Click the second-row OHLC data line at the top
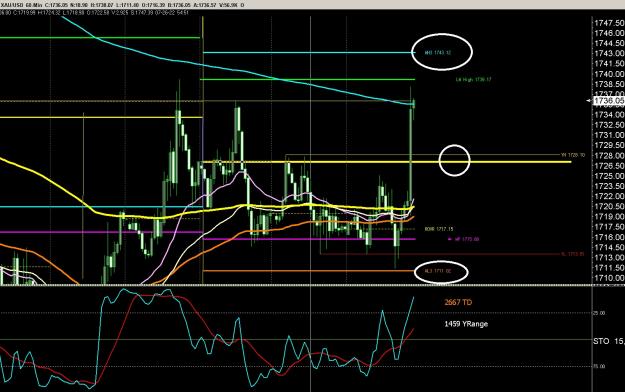This screenshot has width=625, height=392. (x=94, y=13)
